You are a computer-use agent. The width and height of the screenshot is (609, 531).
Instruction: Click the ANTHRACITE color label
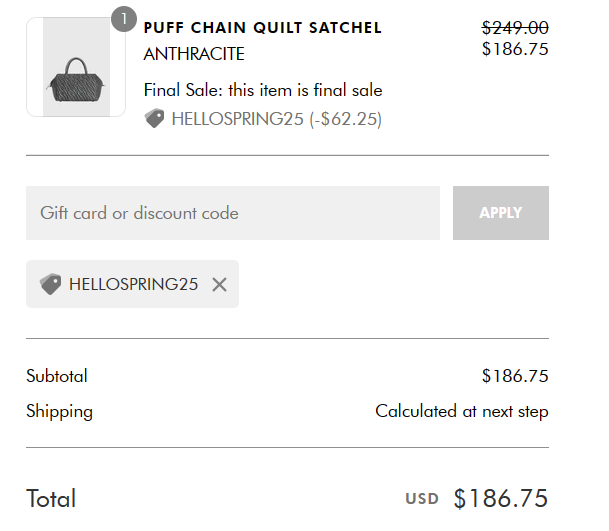[x=194, y=54]
